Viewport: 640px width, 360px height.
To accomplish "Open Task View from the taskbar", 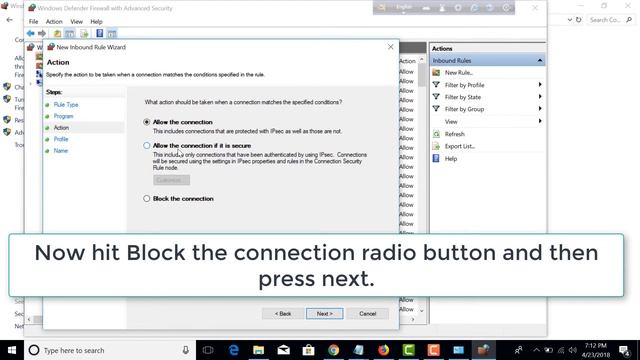I will click(x=208, y=350).
